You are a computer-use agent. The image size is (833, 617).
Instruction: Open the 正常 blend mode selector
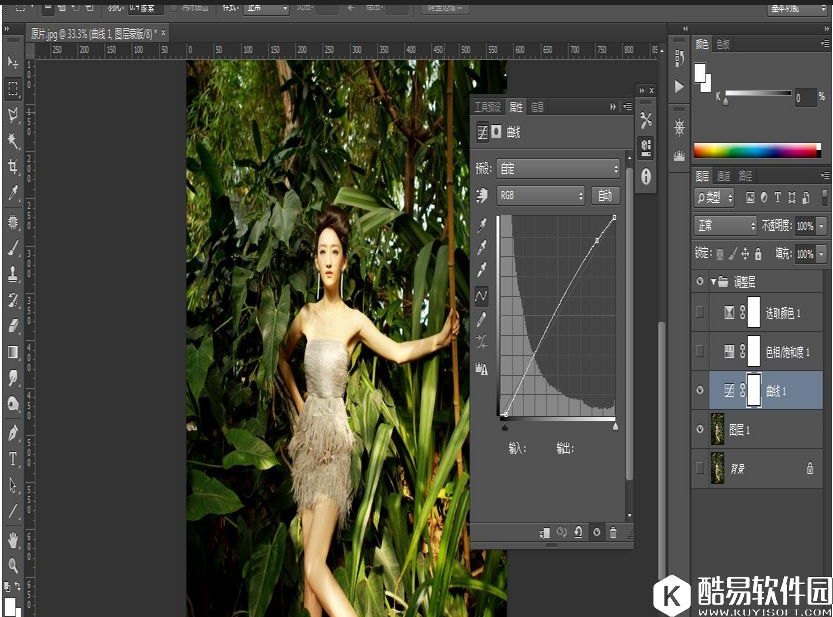click(724, 225)
